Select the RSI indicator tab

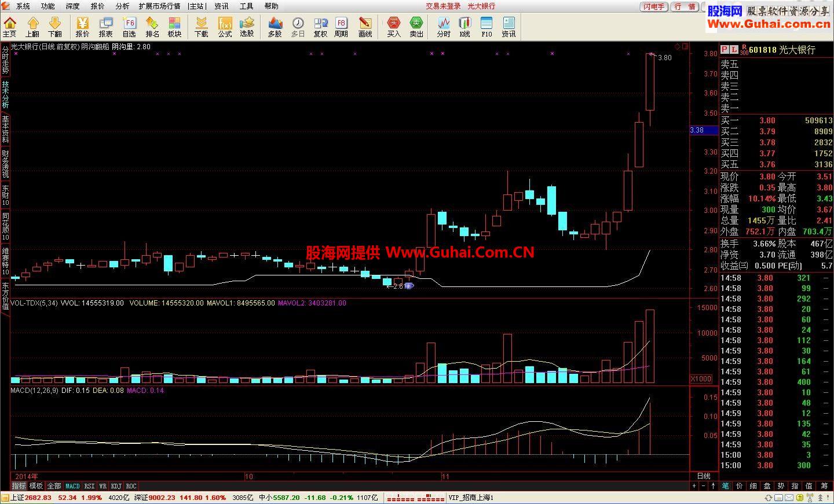pos(89,486)
